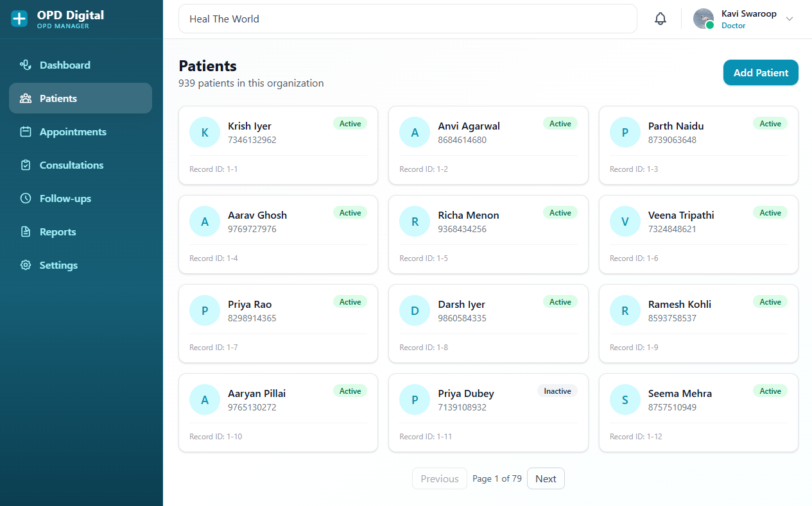Image resolution: width=812 pixels, height=506 pixels.
Task: Go to the Next page of patients
Action: 546,478
